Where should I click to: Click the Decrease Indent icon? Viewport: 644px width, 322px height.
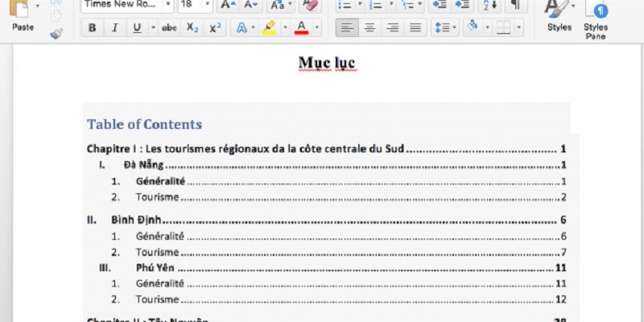click(x=440, y=5)
